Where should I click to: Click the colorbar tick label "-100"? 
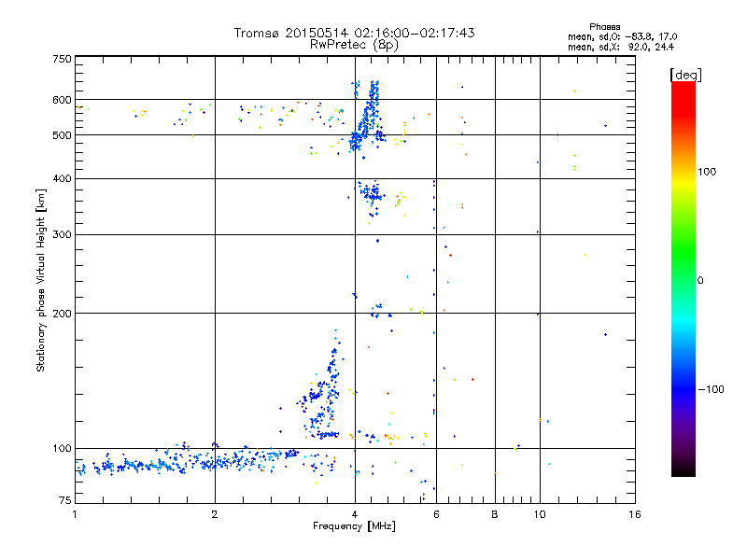[712, 389]
